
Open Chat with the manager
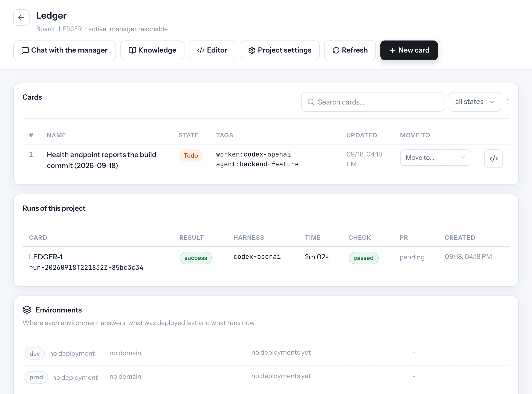coord(65,50)
